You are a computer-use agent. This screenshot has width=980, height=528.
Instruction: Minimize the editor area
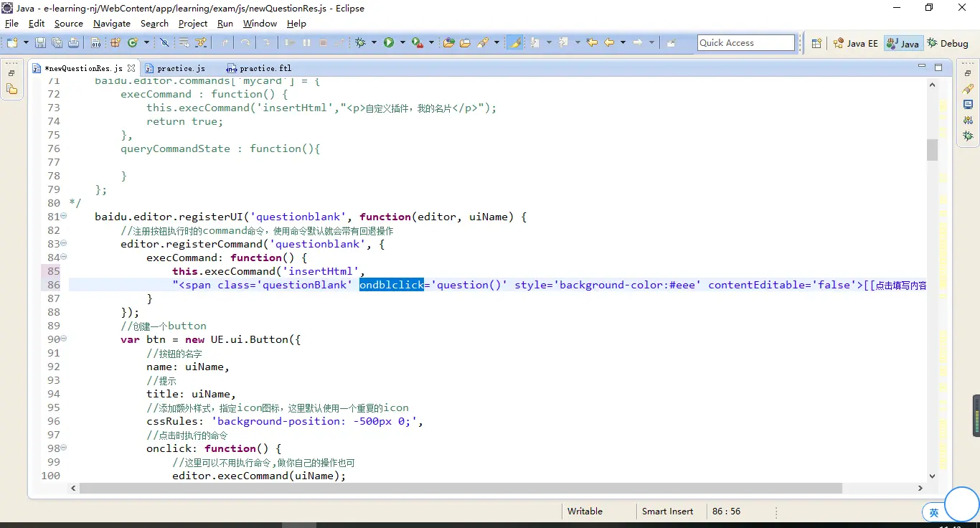click(x=922, y=67)
